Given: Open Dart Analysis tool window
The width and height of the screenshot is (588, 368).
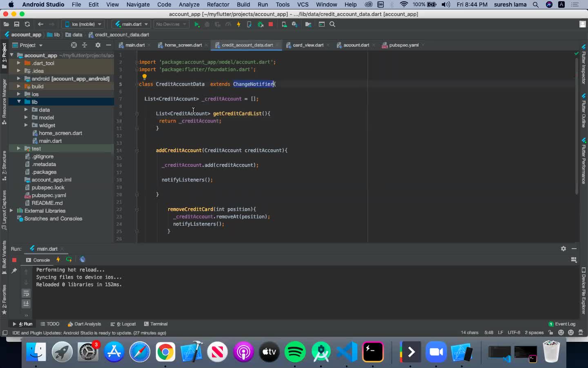Looking at the screenshot, I should pos(84,324).
